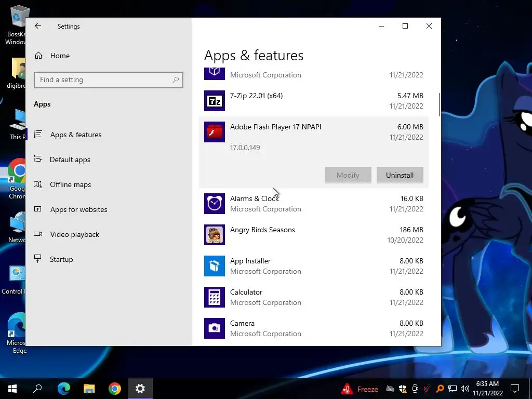The image size is (532, 399).
Task: Click the 7-Zip app icon
Action: tap(215, 101)
